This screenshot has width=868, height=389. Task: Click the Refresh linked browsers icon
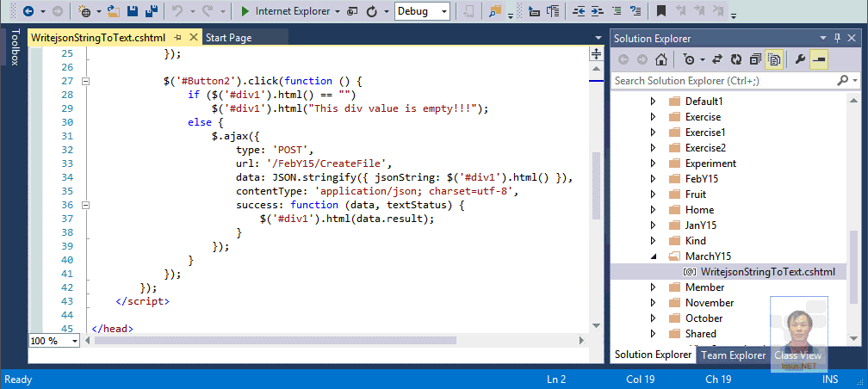(x=373, y=11)
